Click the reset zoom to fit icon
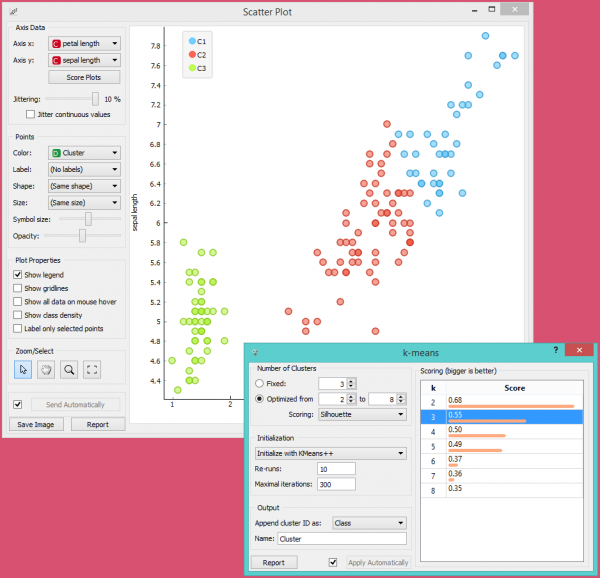This screenshot has height=578, width=600. (x=93, y=369)
